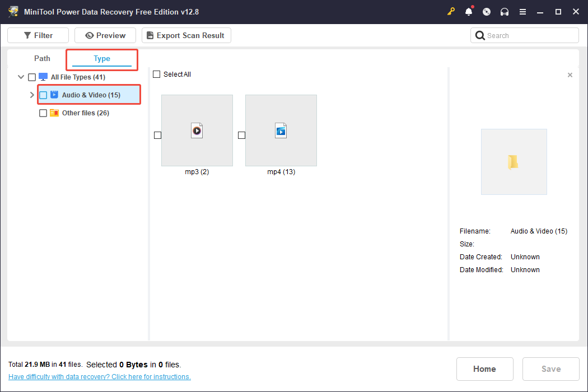Click the license key icon in title bar
Screen dimensions: 588x392
(451, 11)
